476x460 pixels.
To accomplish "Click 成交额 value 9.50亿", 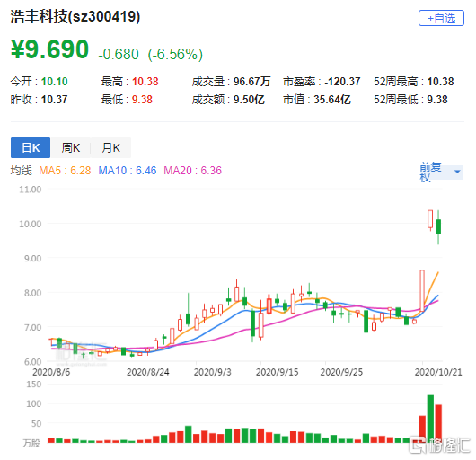I will 249,100.
